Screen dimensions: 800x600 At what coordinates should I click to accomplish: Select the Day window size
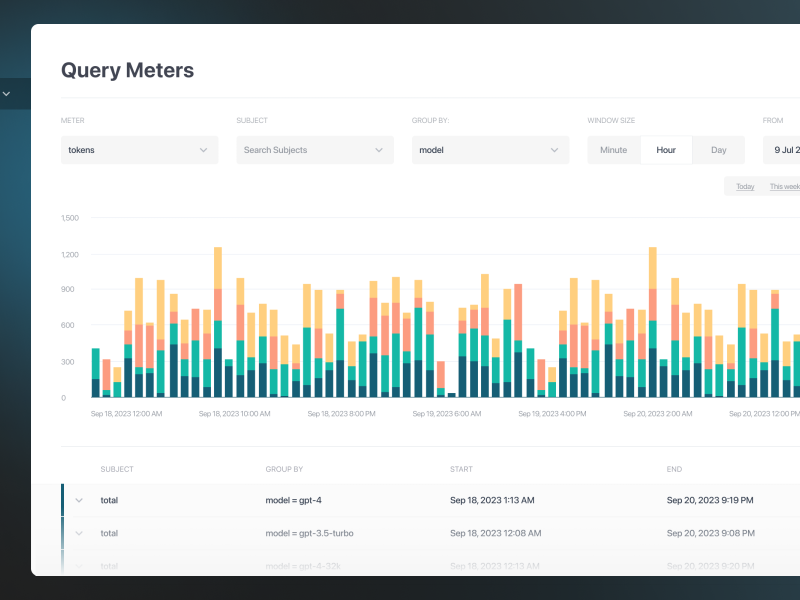tap(718, 150)
